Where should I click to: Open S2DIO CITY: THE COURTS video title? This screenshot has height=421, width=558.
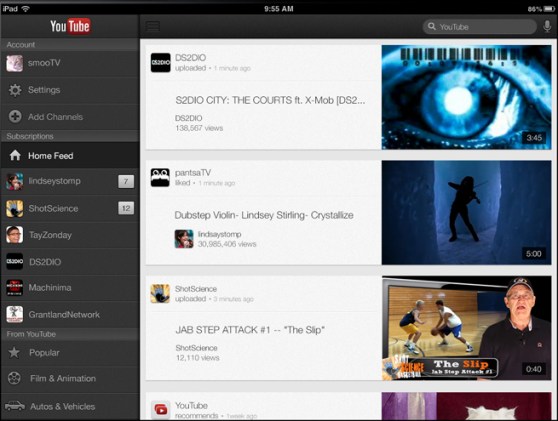(270, 100)
